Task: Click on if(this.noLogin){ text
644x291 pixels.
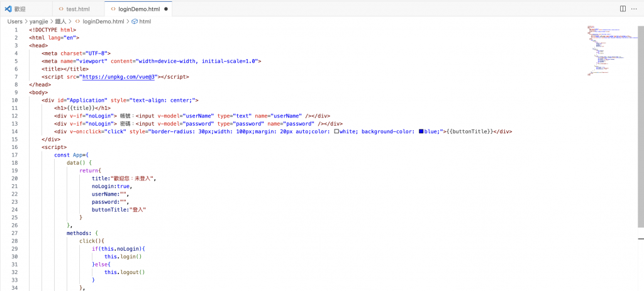Action: [119, 248]
